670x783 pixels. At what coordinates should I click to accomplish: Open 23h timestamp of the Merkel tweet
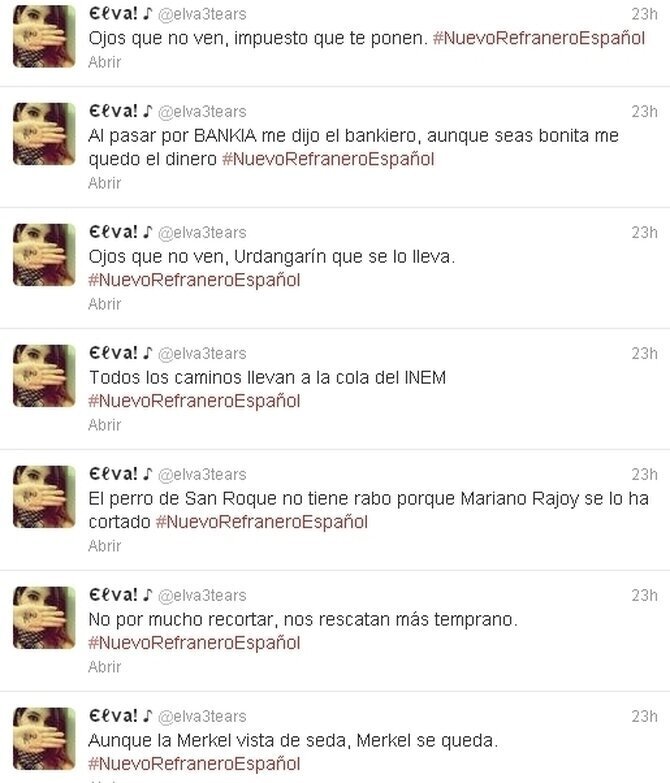(644, 716)
